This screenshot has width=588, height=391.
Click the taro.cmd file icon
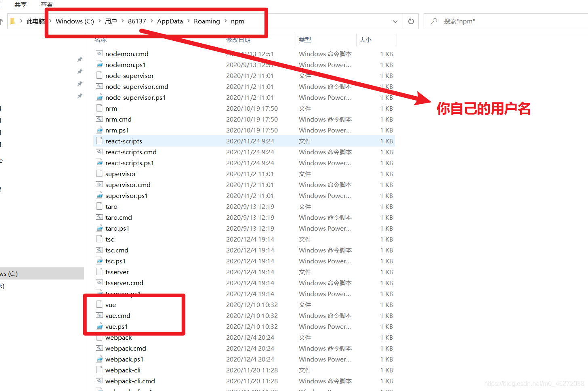coord(99,217)
